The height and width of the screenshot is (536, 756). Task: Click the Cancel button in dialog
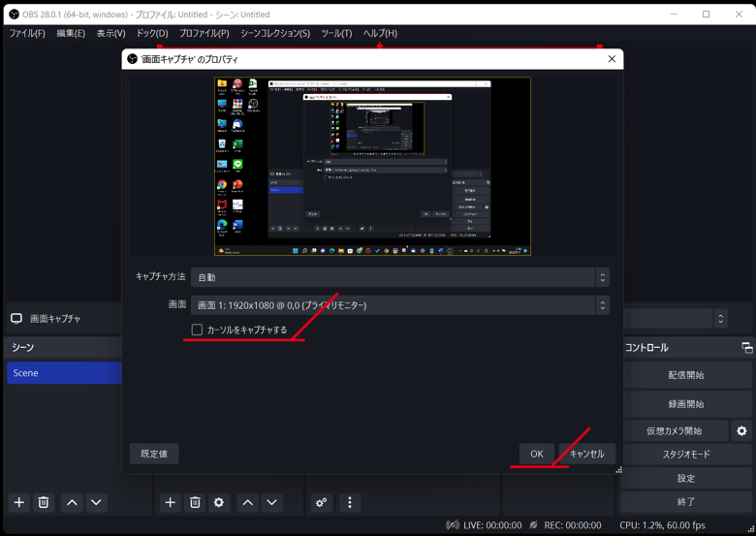[x=586, y=454]
